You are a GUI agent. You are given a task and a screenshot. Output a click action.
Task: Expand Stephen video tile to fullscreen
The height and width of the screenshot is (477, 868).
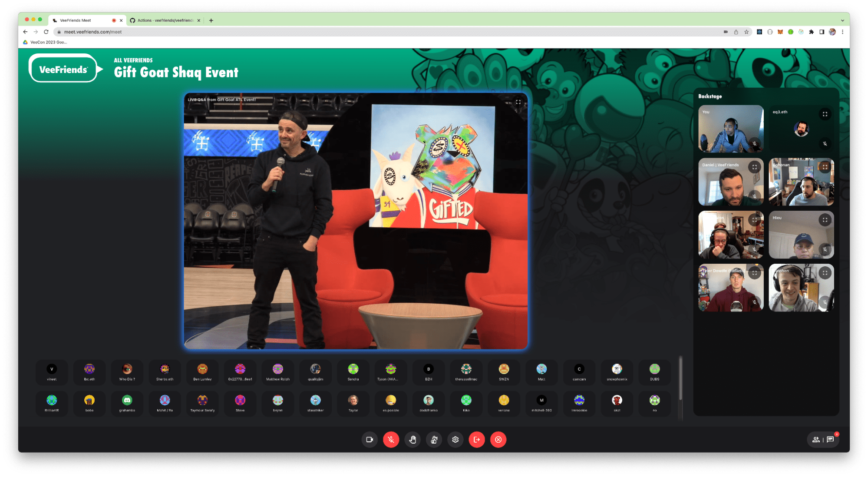(825, 273)
